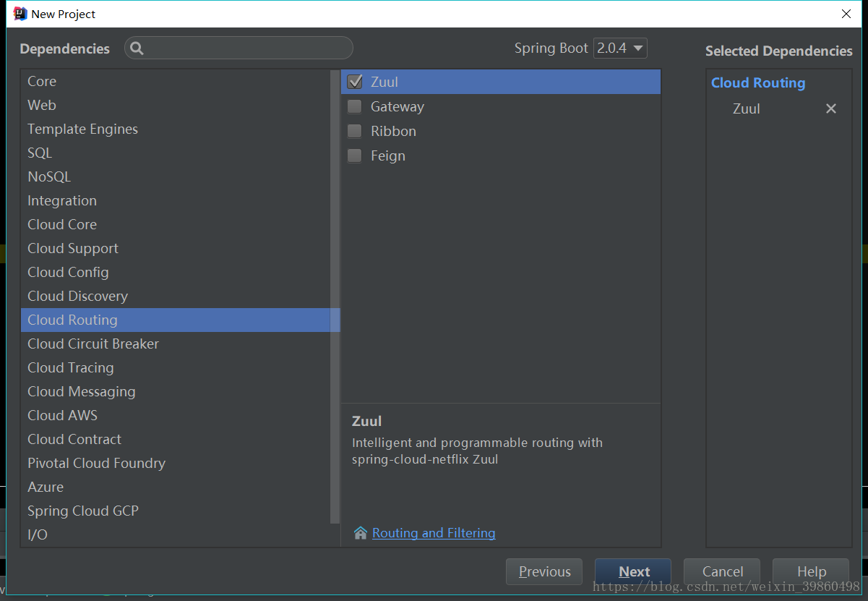Choose the I/O category
This screenshot has width=868, height=601.
coord(176,534)
